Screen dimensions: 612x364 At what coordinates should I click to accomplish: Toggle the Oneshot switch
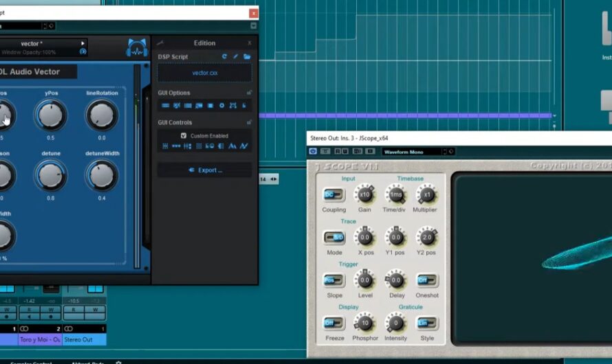tap(427, 280)
